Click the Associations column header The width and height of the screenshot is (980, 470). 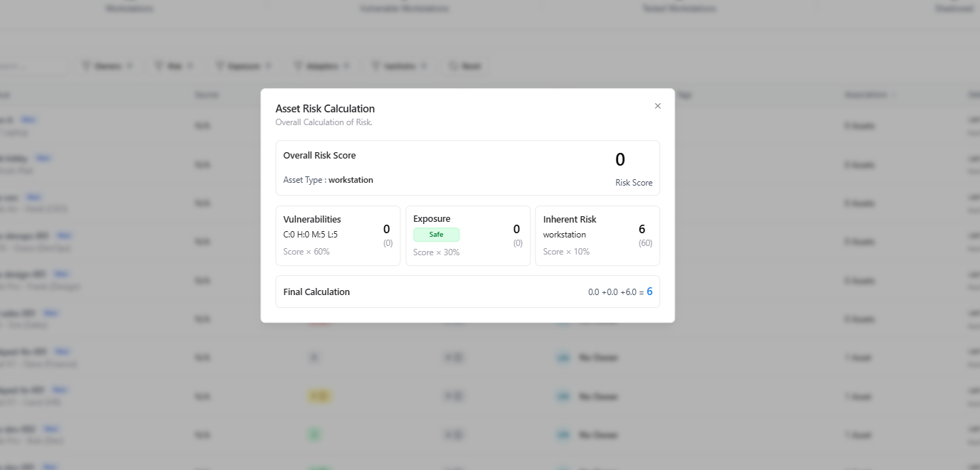[866, 95]
